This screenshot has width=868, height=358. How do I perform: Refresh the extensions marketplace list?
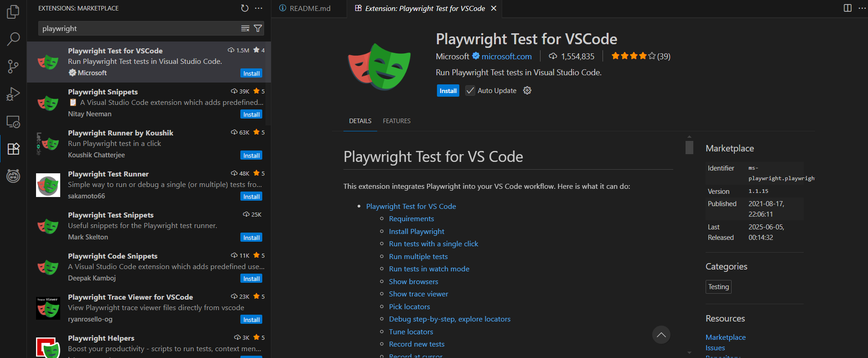pos(245,8)
